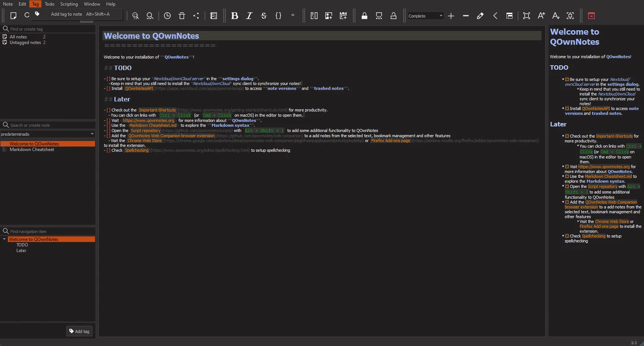
Task: Check the Important-Shortcuts preview checkbox
Action: coord(567,136)
